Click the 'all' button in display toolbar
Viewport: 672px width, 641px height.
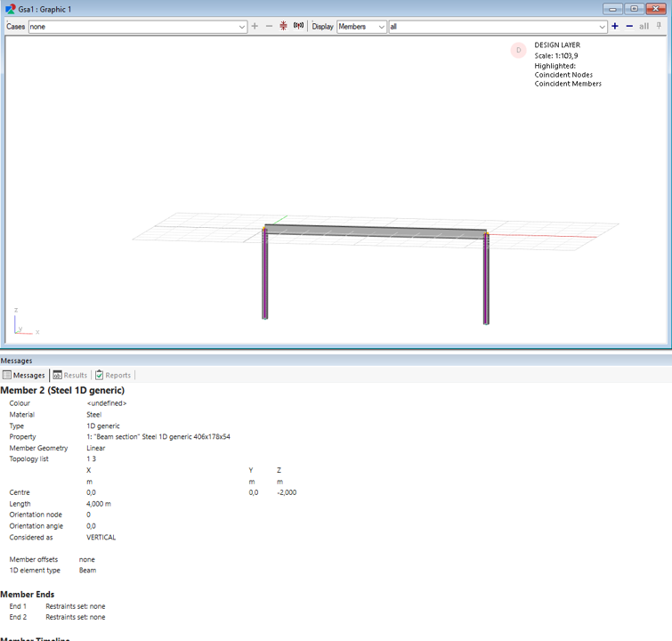pyautogui.click(x=644, y=27)
